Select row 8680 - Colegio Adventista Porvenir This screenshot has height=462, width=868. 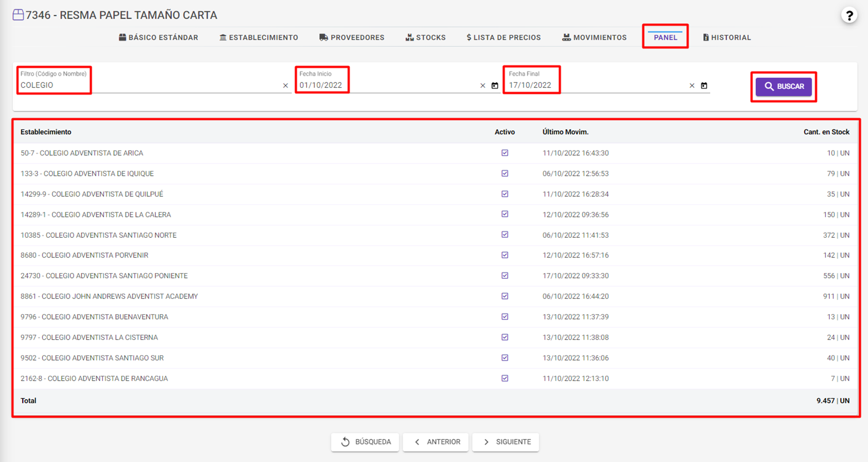click(435, 256)
